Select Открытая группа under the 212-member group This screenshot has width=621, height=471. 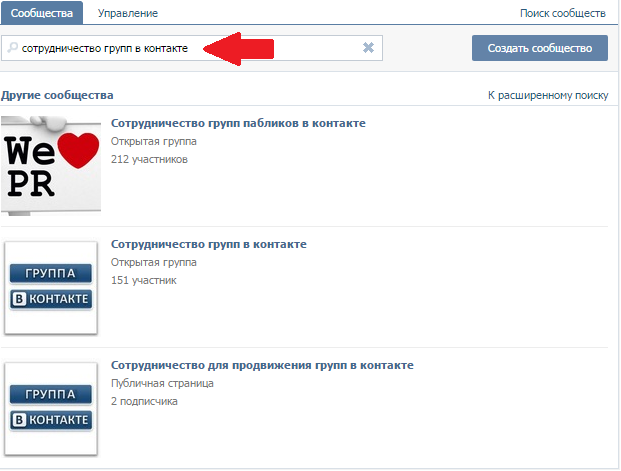coord(154,141)
